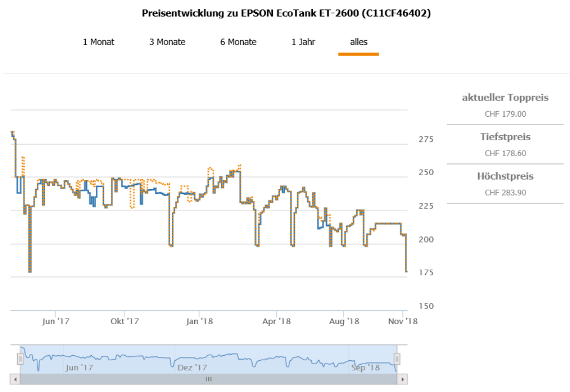Click the 'Höchstpreis' label
This screenshot has width=570, height=392.
point(505,176)
